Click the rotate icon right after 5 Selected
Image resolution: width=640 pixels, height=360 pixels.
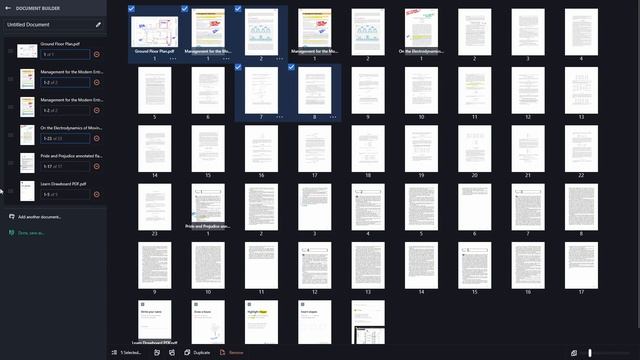click(x=157, y=352)
